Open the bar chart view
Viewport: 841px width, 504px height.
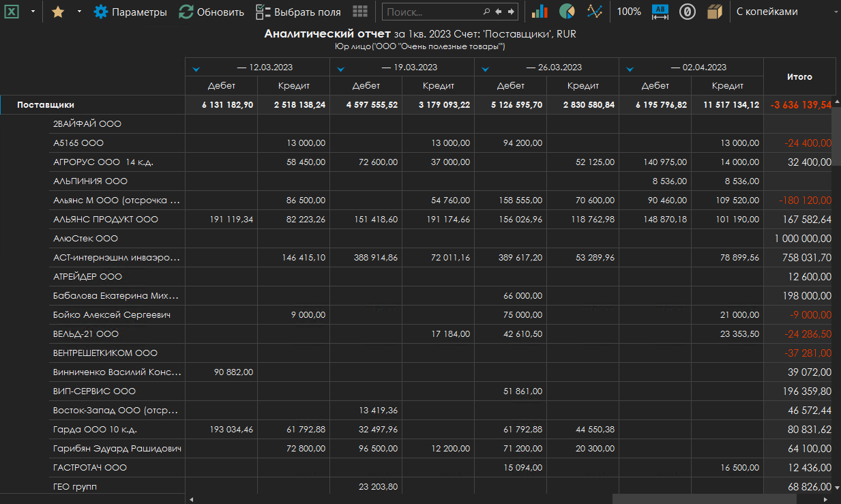540,12
